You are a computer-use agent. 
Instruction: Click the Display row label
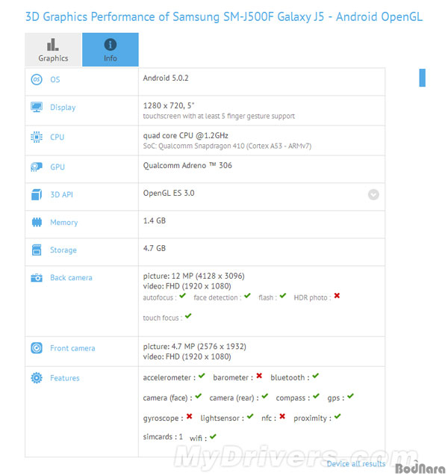click(63, 108)
